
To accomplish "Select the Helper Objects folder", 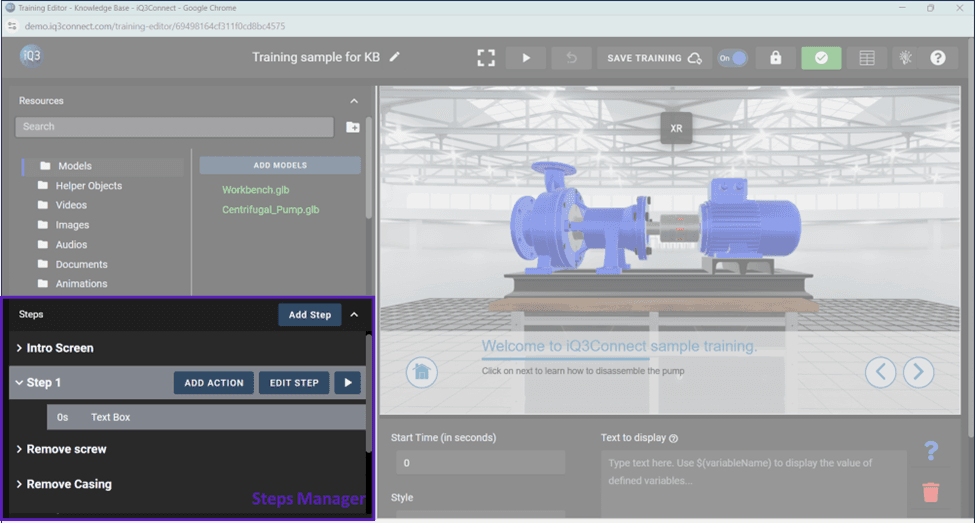I will 89,186.
